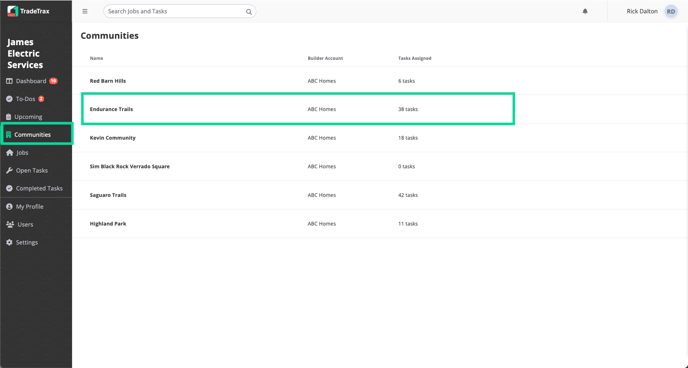Click the Upcoming clipboard icon
The width and height of the screenshot is (688, 368).
tap(9, 117)
